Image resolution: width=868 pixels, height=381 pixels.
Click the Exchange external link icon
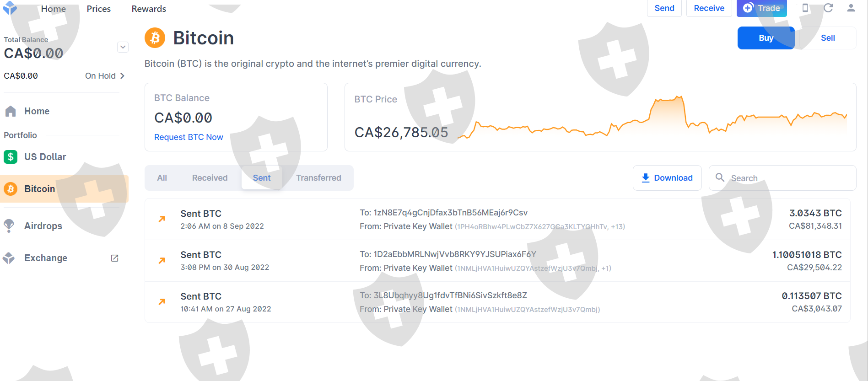pyautogui.click(x=115, y=258)
